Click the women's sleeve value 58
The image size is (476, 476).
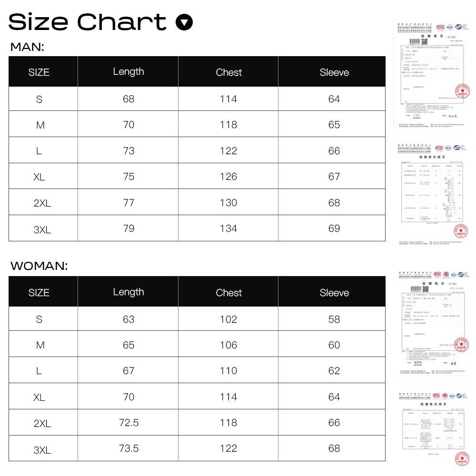[x=334, y=319]
